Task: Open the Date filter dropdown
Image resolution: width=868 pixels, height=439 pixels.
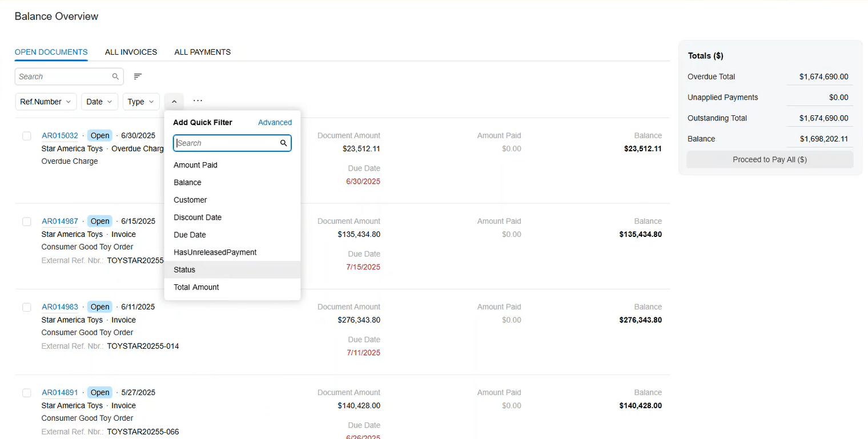Action: click(x=100, y=102)
